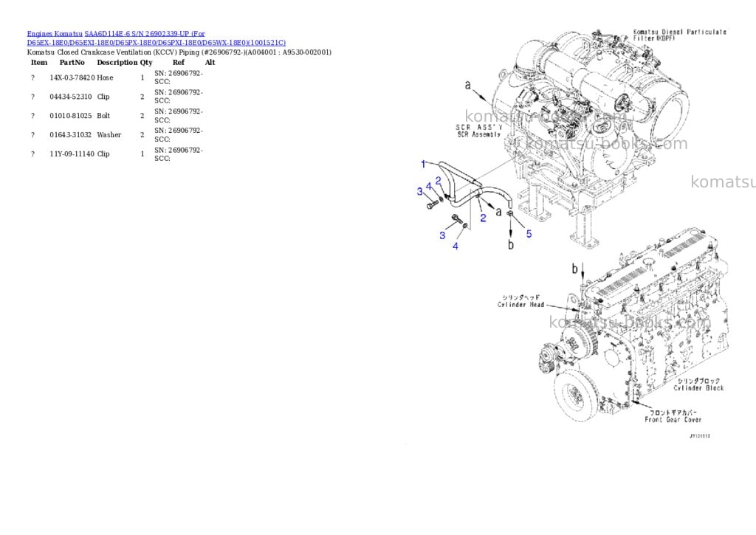The image size is (756, 535).
Task: Click the Hose description cell
Action: (105, 77)
